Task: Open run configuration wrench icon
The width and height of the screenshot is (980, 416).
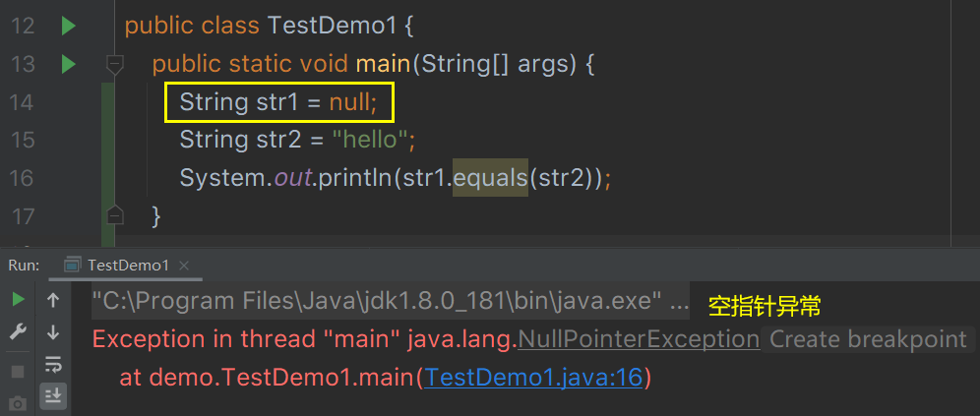Action: 18,332
